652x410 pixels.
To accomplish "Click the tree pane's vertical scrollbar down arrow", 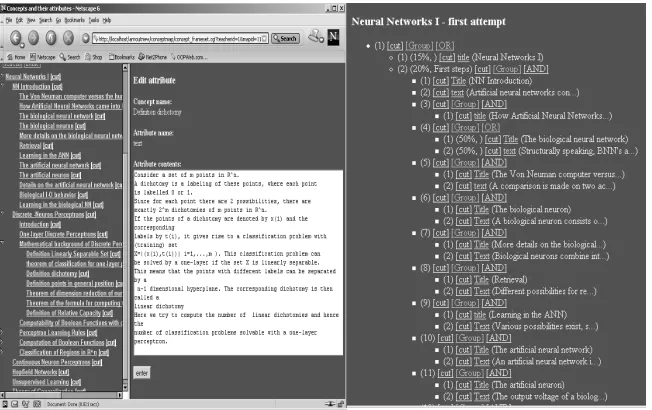I will pyautogui.click(x=125, y=388).
